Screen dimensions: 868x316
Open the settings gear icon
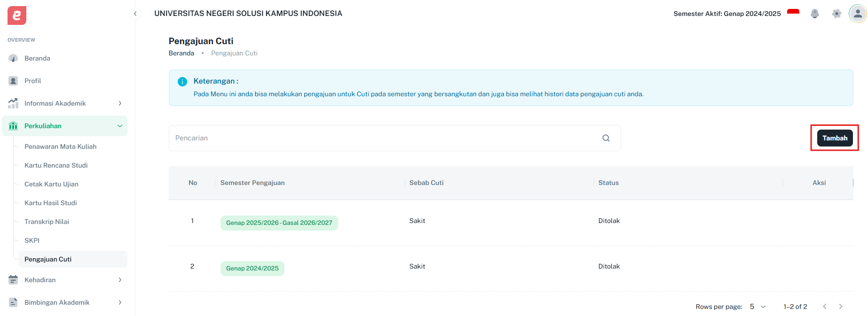pyautogui.click(x=836, y=14)
